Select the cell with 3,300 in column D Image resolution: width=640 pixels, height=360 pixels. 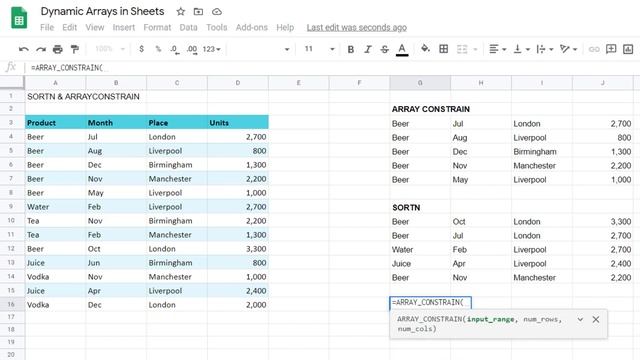click(238, 249)
